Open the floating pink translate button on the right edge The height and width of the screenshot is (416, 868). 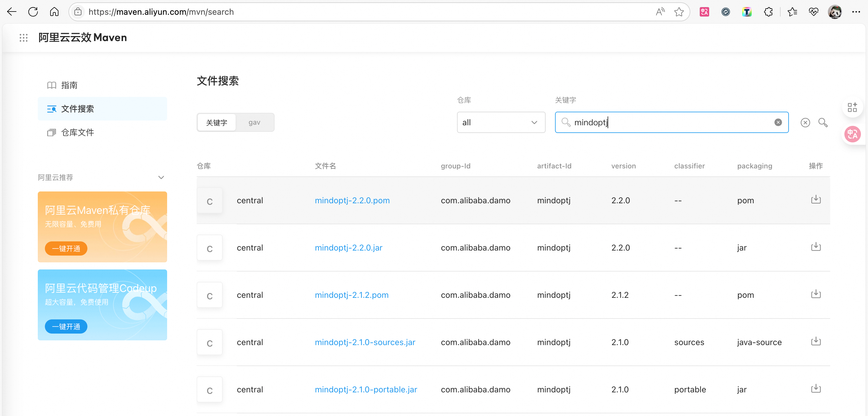click(x=853, y=134)
